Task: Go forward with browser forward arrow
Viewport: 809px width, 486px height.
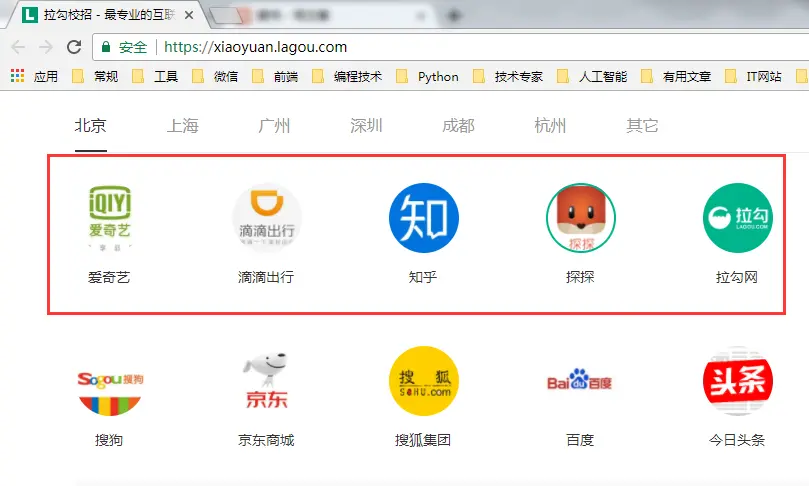Action: (x=46, y=47)
